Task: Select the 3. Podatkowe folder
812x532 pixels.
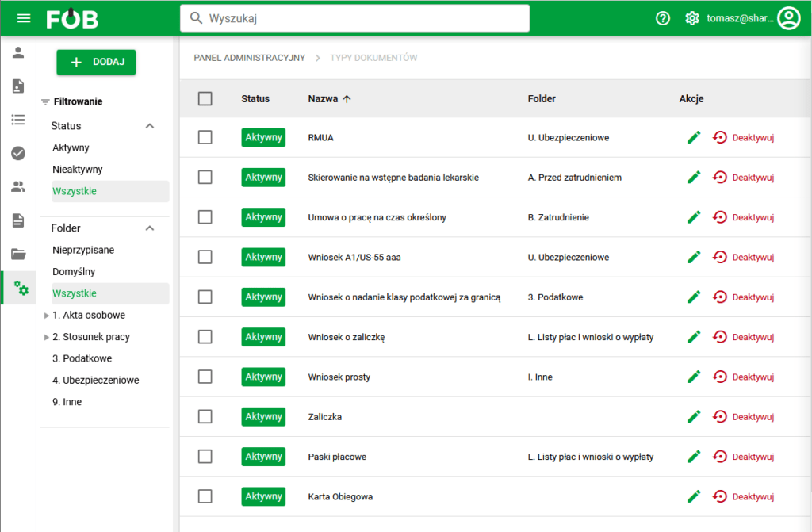Action: pos(82,358)
